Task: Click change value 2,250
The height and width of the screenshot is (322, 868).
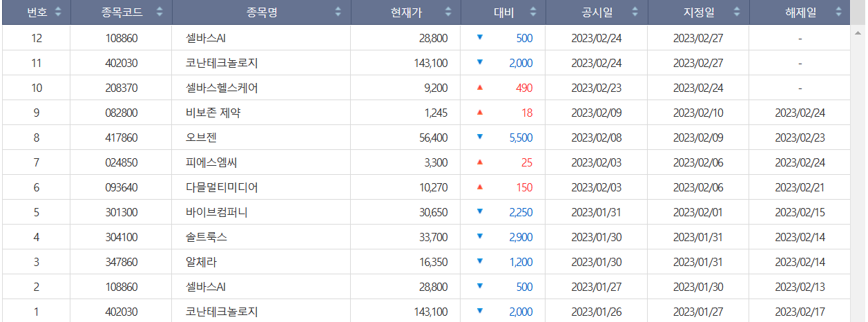Action: coord(521,212)
